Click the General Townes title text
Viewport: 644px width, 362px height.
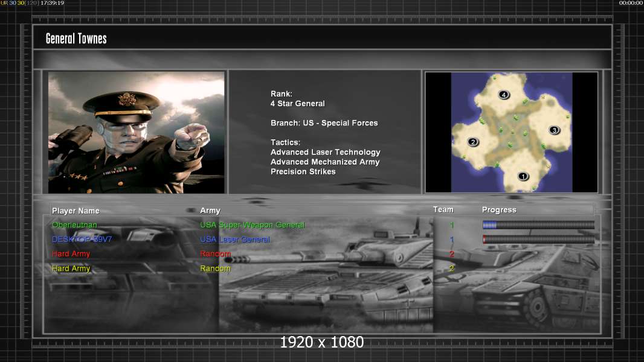[76, 39]
